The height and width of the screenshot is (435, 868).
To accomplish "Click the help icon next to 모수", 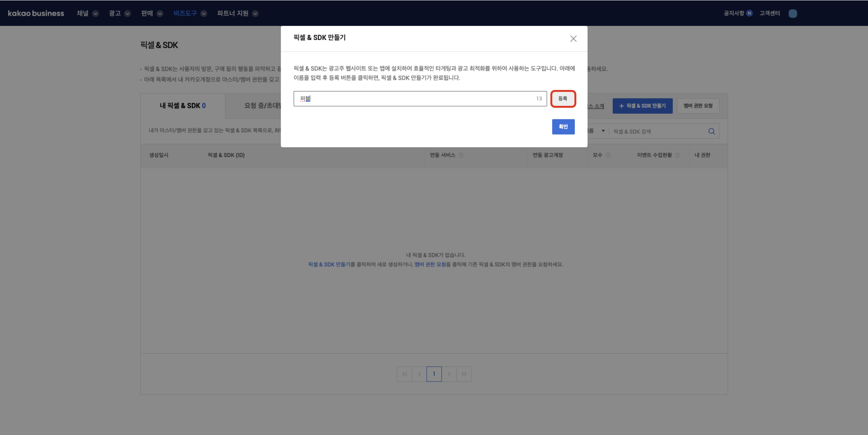I will click(x=609, y=155).
